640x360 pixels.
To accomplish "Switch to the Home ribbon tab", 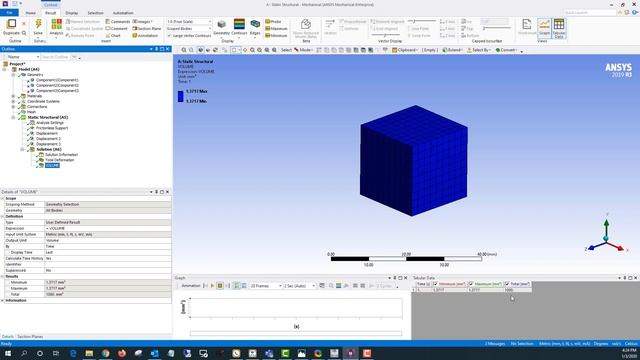I will click(x=31, y=13).
